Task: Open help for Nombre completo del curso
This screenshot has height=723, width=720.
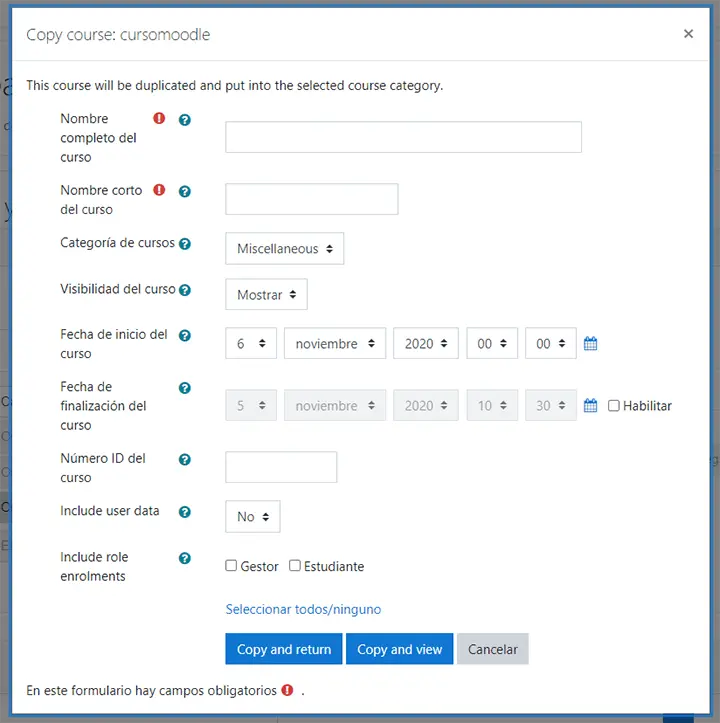Action: click(x=185, y=120)
